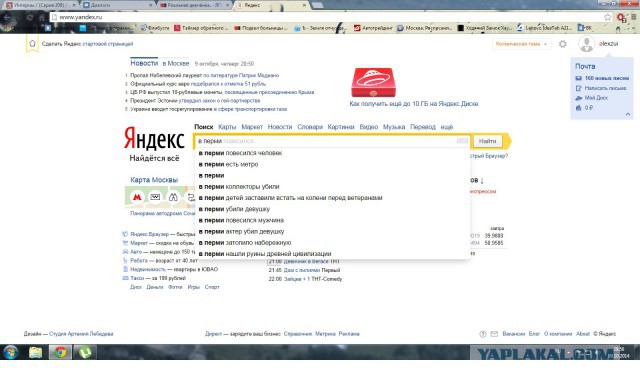Click the help question mark icon in footer
Viewport: 640px width, 384px height.
[x=482, y=334]
